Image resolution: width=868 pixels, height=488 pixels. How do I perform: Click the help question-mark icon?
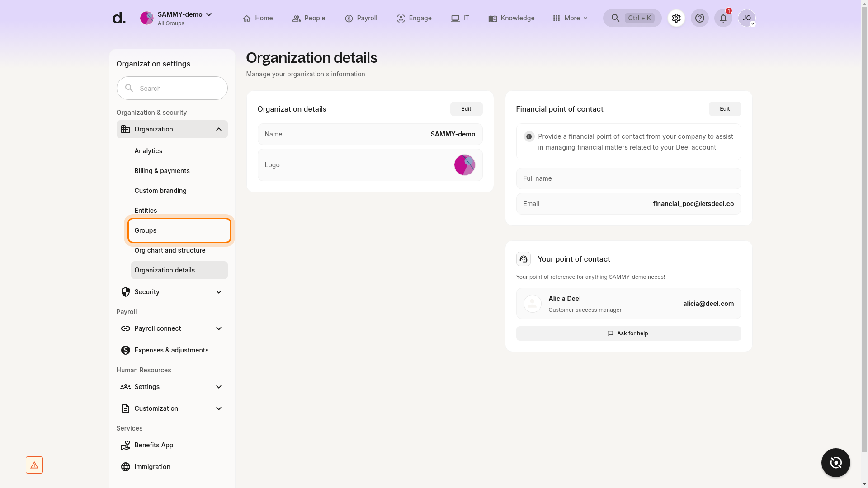tap(700, 18)
